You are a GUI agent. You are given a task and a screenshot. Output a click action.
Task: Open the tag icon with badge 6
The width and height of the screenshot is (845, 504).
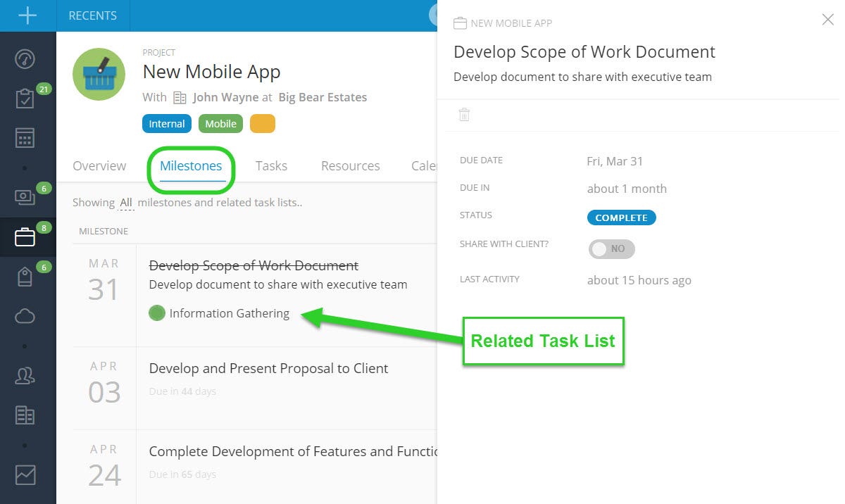(x=25, y=277)
